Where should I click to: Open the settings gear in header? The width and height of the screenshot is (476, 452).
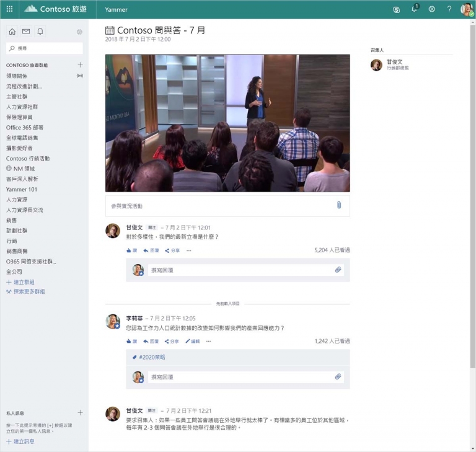[431, 9]
